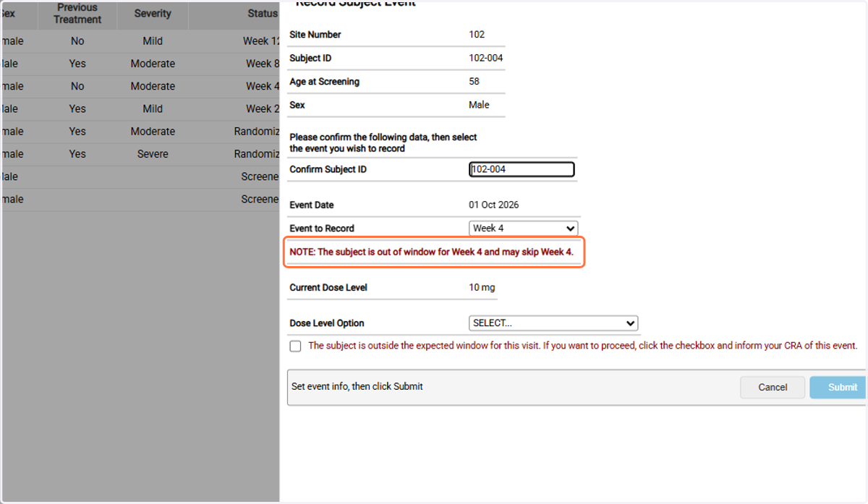Click the 'Please confirm the following data' instruction
This screenshot has height=504, width=868.
click(383, 142)
